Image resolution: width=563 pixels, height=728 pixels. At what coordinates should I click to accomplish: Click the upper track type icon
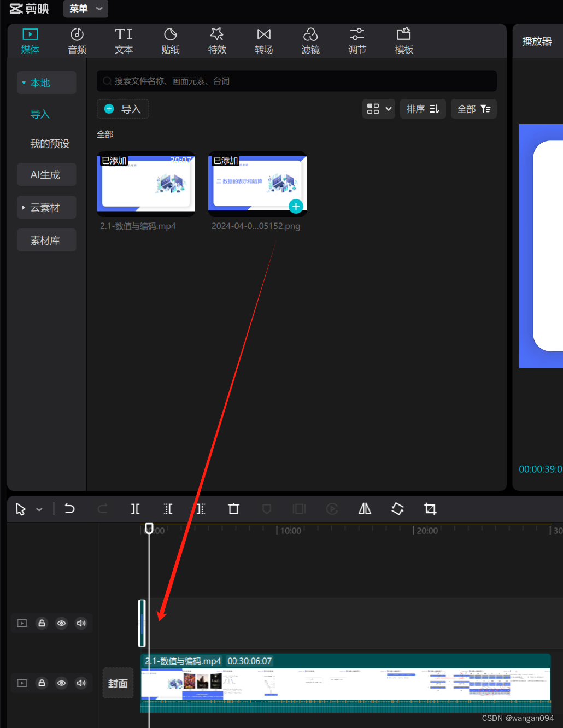22,623
